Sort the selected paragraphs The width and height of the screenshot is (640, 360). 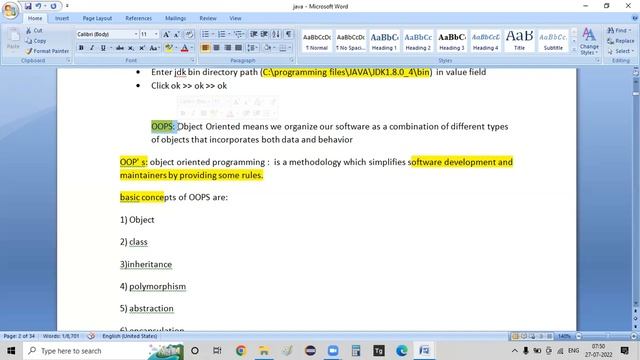[276, 34]
